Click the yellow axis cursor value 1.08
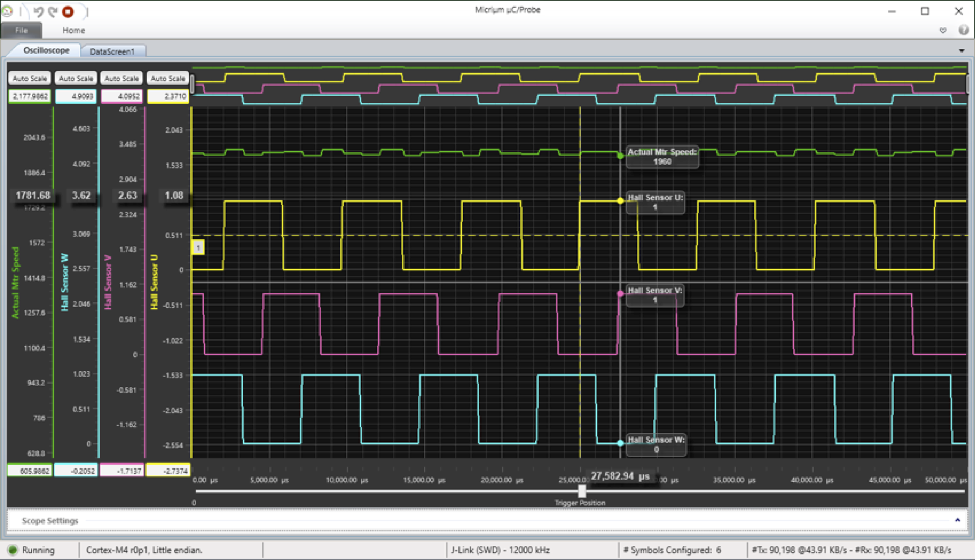Screen dimensions: 975x560 click(174, 195)
